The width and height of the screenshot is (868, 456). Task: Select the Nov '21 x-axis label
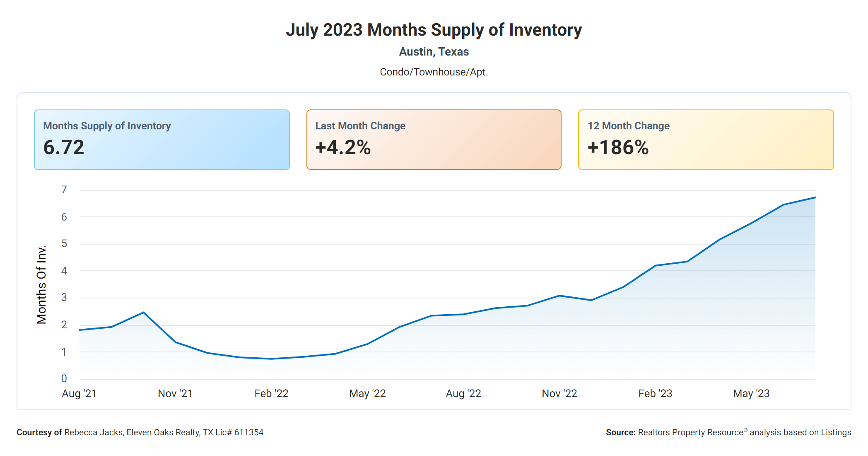tap(175, 393)
